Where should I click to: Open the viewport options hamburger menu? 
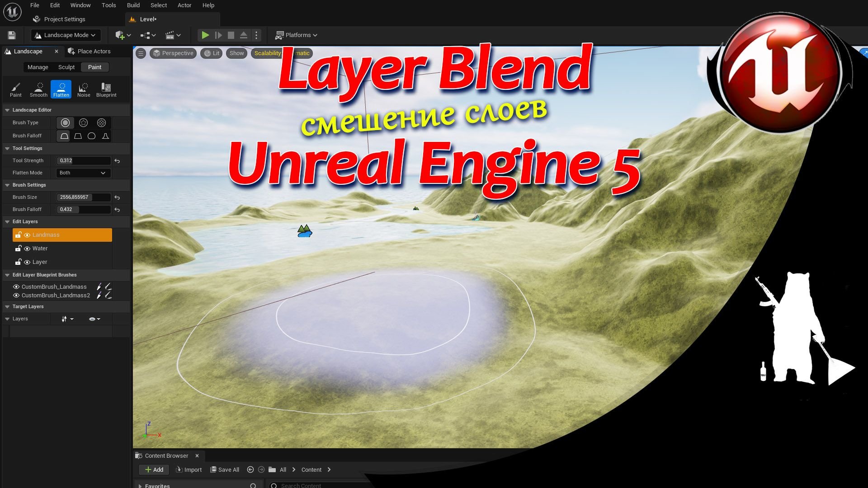click(141, 53)
